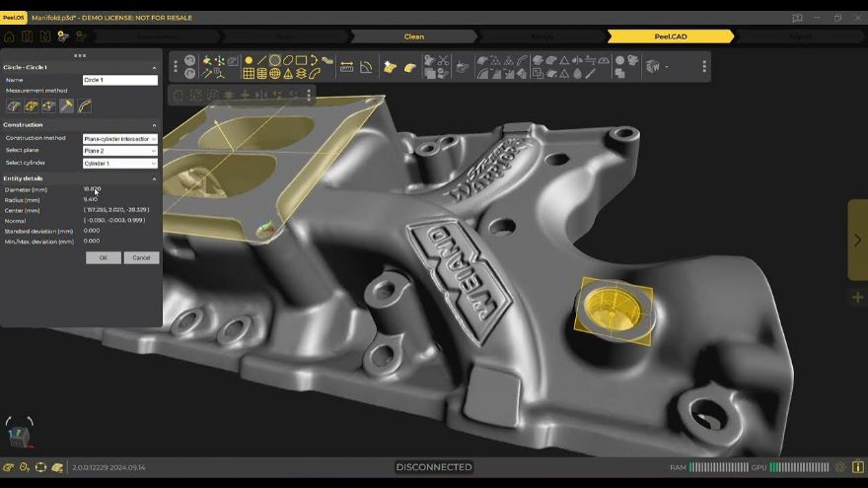868x488 pixels.
Task: Select the Cylinder entity tool
Action: click(261, 73)
